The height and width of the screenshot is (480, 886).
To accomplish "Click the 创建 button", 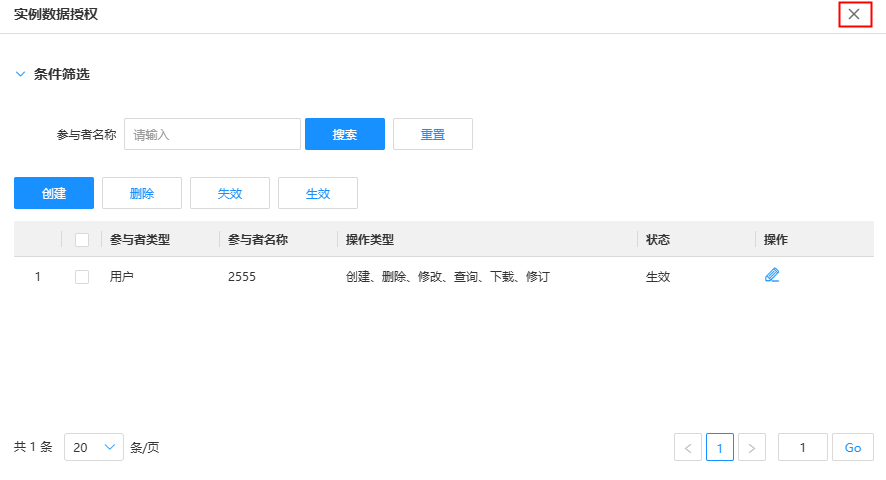I will [x=54, y=193].
